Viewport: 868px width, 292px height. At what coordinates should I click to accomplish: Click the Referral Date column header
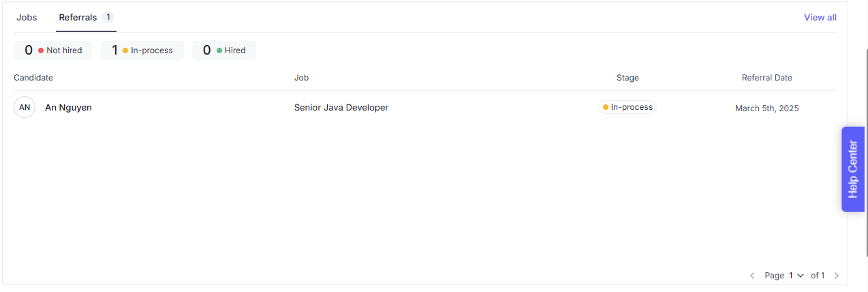[x=766, y=78]
